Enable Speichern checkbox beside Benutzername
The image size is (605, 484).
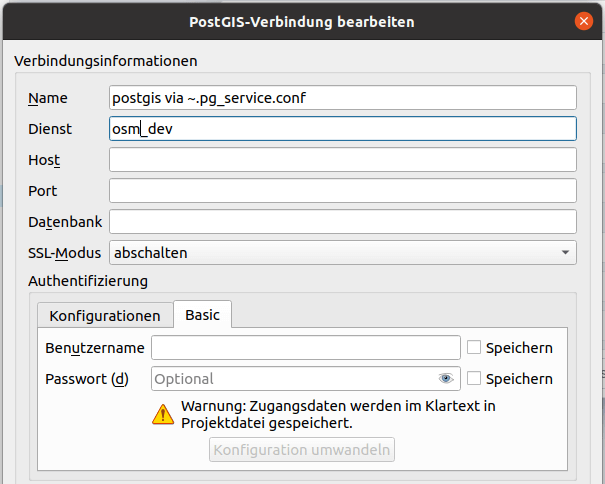[474, 348]
